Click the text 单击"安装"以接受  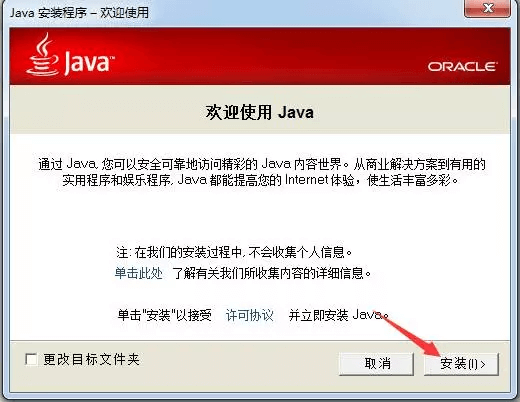tap(165, 315)
